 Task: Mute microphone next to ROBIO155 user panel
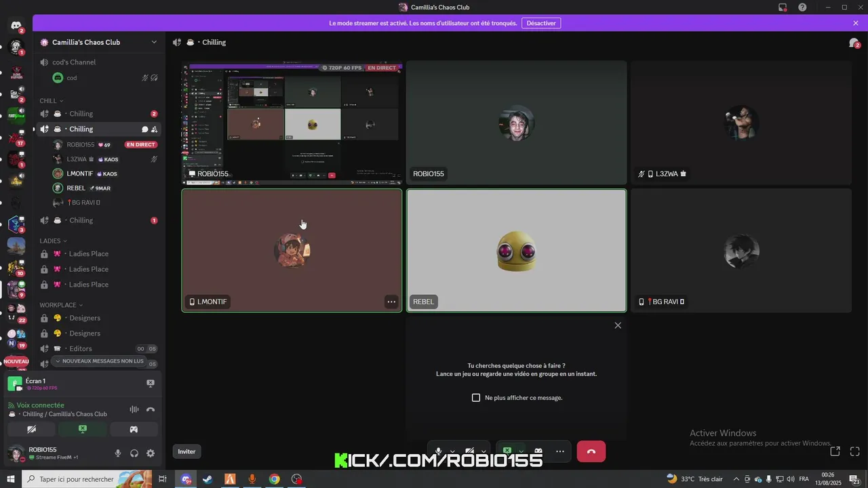pos(118,453)
